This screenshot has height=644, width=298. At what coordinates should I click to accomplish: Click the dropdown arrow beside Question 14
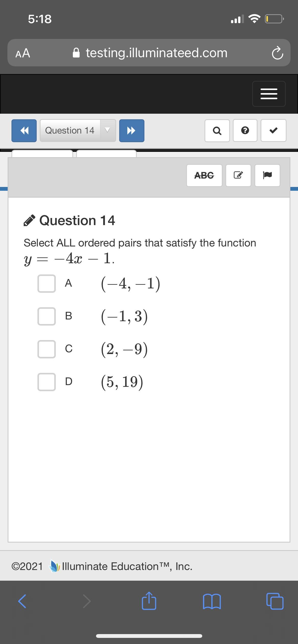coord(108,130)
